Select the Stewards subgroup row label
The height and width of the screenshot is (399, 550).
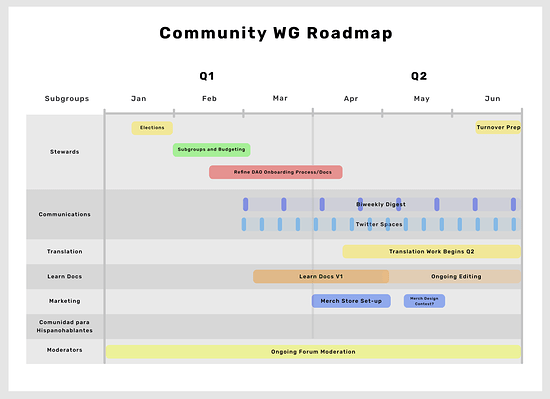[65, 152]
